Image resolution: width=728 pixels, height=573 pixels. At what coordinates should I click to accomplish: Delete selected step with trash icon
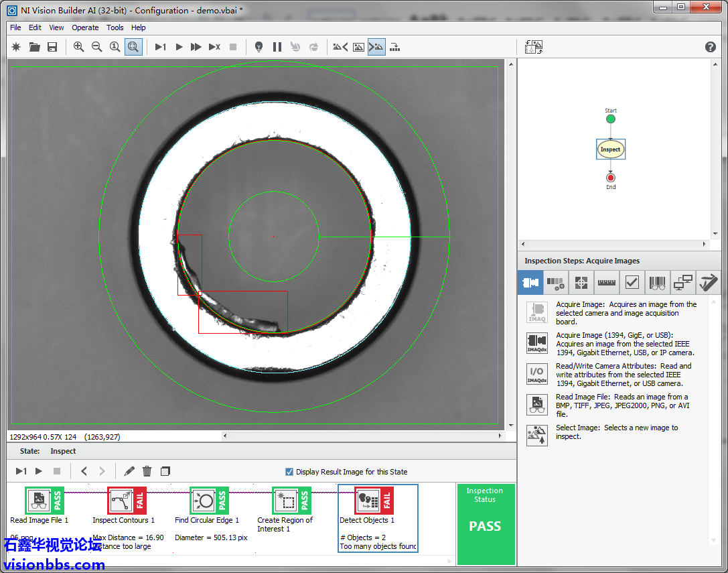(147, 471)
